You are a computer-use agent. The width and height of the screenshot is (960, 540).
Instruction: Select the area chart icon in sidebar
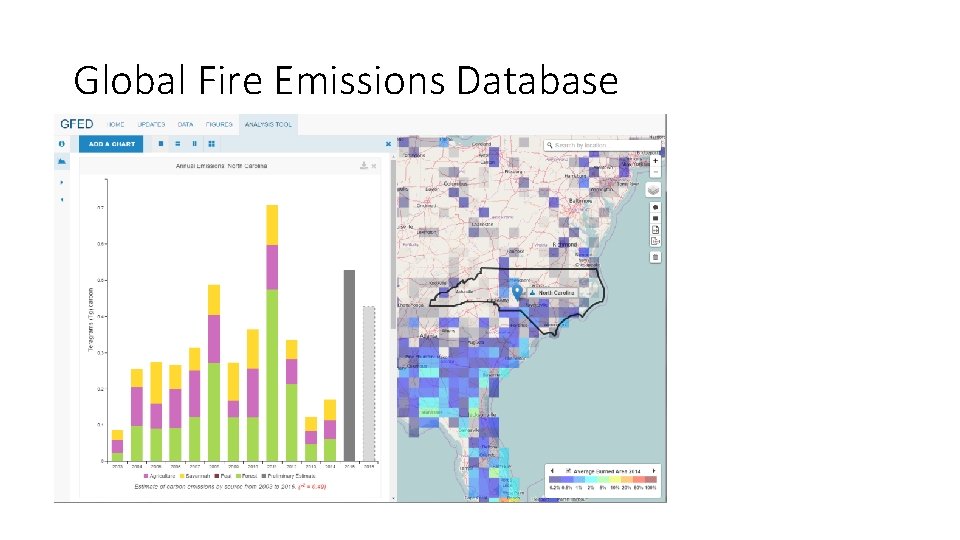(x=62, y=162)
